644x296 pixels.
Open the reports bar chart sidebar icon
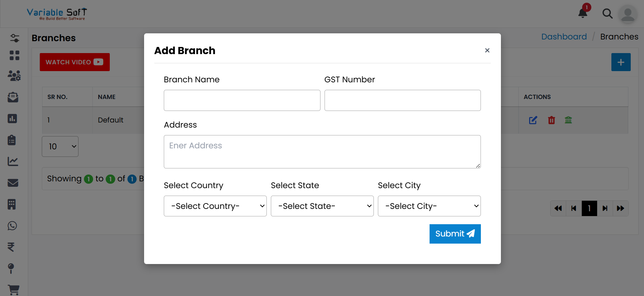(13, 118)
